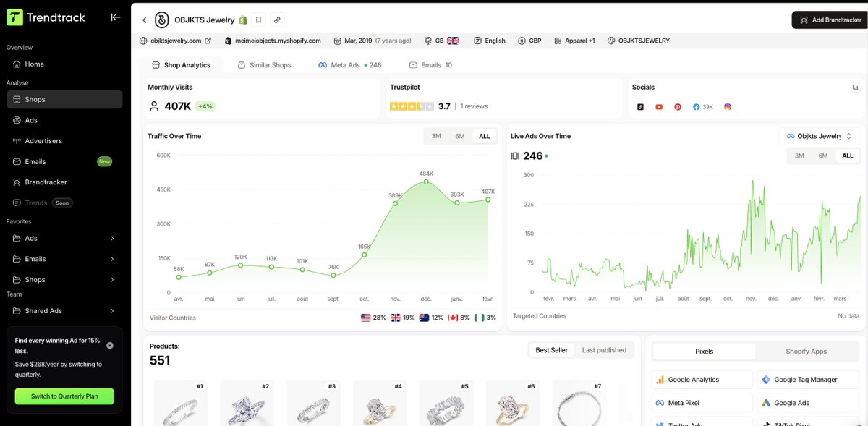
Task: Select 6M range for Traffic Over Time
Action: 460,136
